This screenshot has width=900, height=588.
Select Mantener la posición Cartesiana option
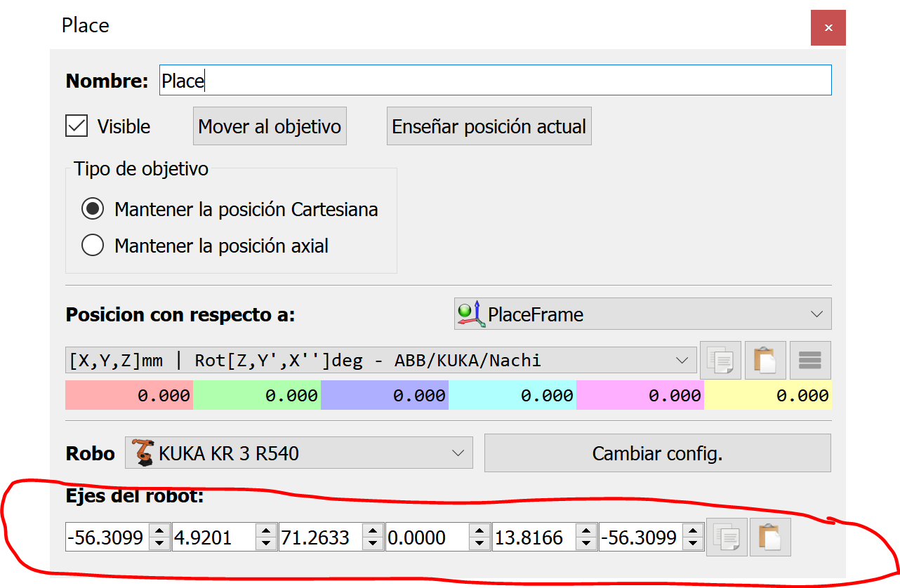pyautogui.click(x=93, y=209)
